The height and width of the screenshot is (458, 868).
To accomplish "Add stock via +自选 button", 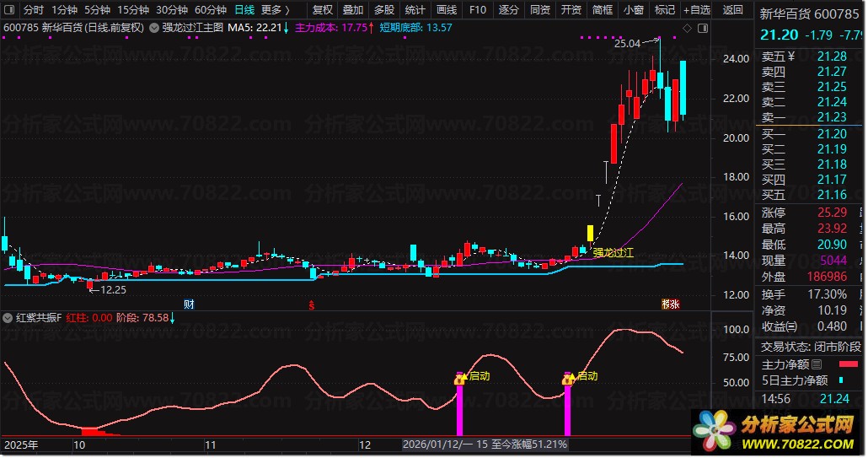I will click(x=697, y=10).
